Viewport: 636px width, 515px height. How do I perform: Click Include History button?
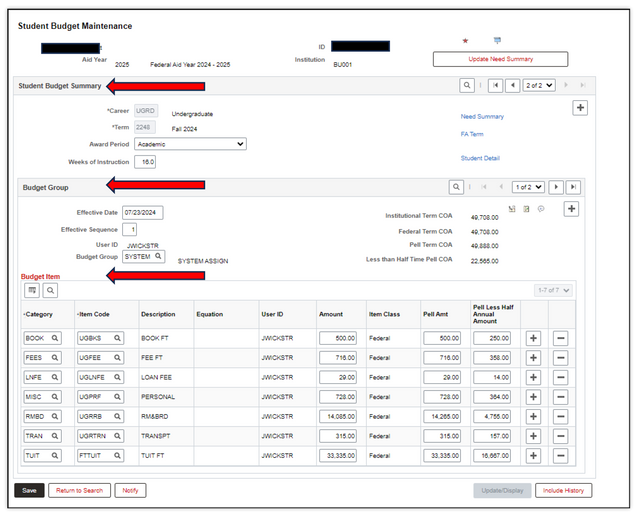pyautogui.click(x=563, y=490)
